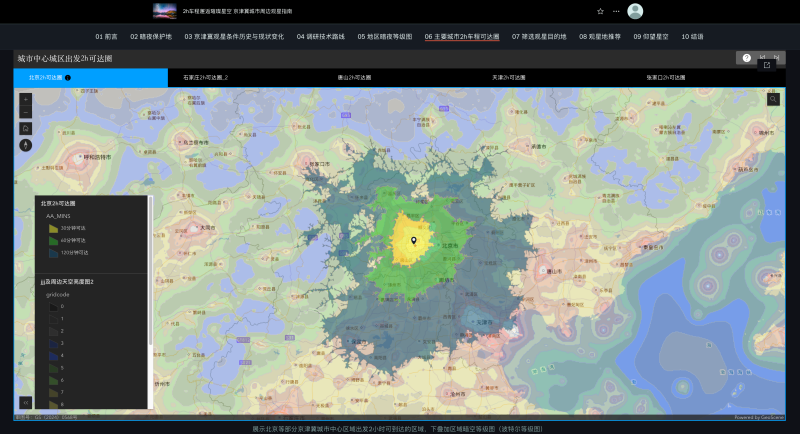
Task: Collapse legend with double-chevron button
Action: click(26, 402)
